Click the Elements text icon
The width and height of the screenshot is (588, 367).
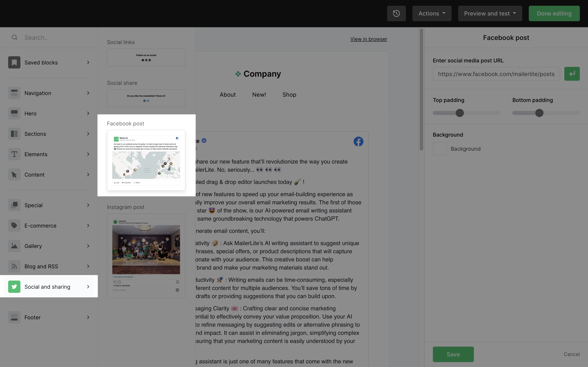click(14, 154)
